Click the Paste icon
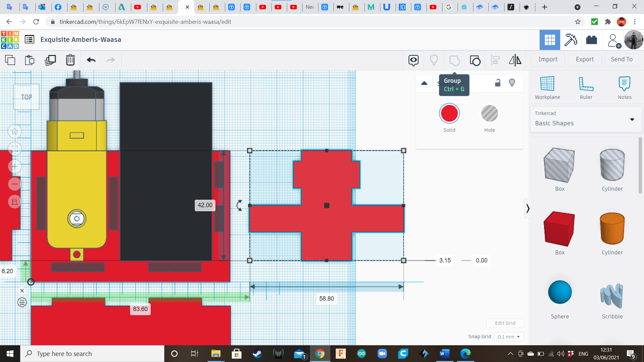644x362 pixels. (x=30, y=60)
